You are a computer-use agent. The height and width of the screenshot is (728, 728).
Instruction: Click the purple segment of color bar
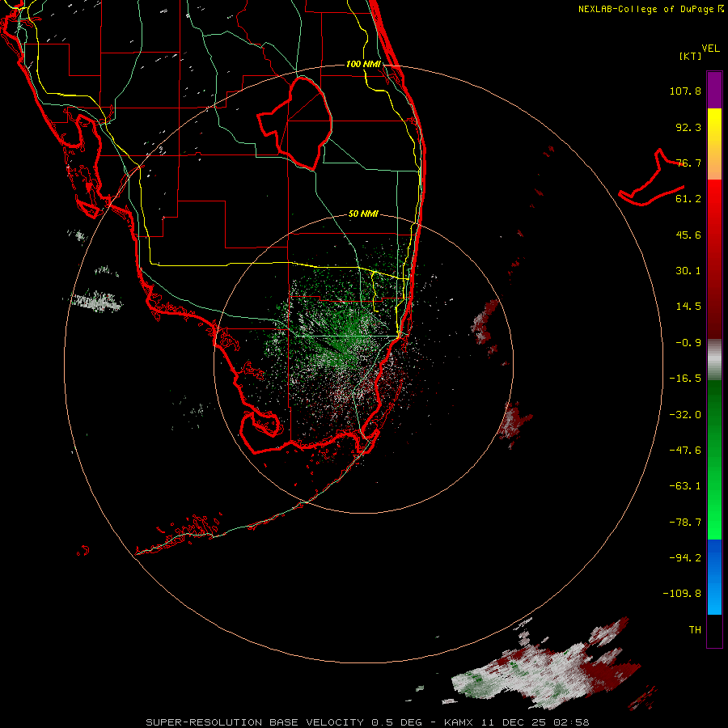pyautogui.click(x=714, y=90)
